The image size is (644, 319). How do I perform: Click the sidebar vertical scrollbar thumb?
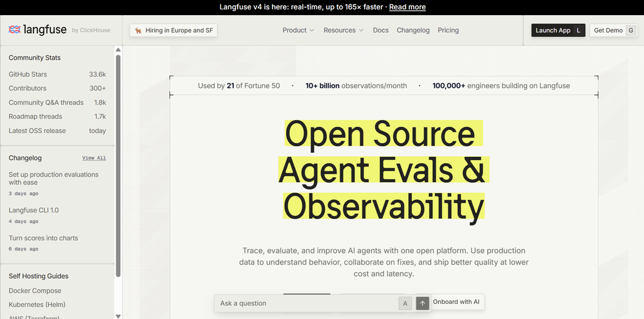(118, 166)
